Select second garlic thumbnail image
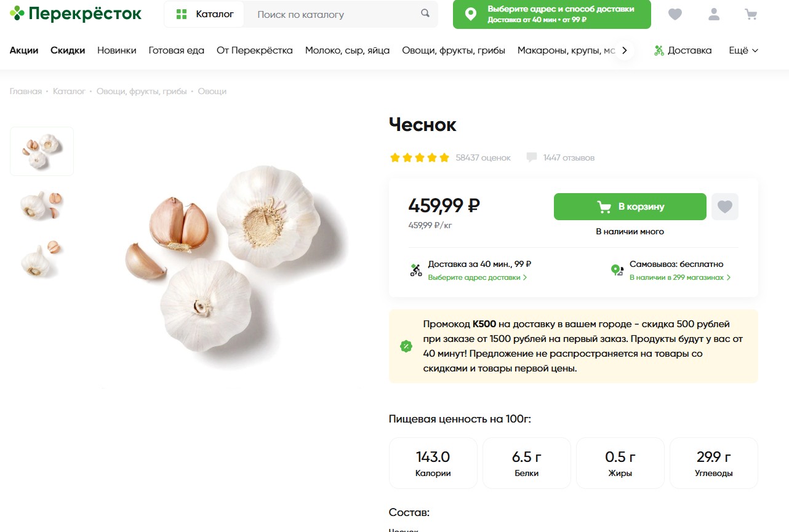Viewport: 789px width, 532px height. pos(42,205)
